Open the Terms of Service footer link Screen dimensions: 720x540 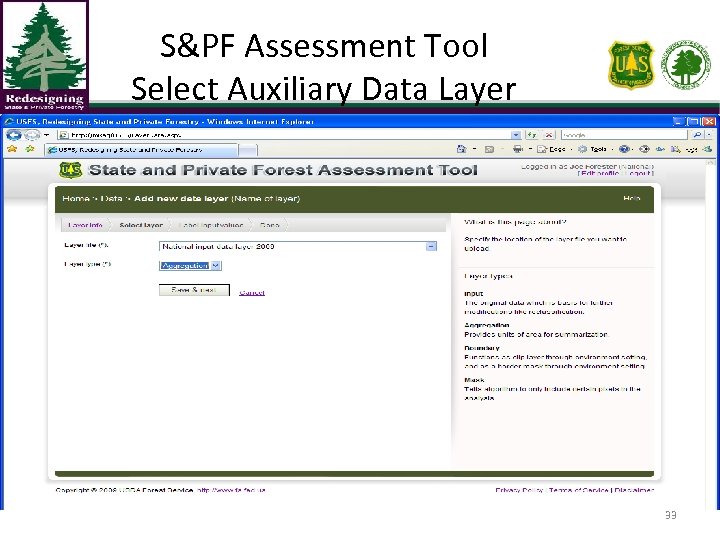(x=579, y=490)
